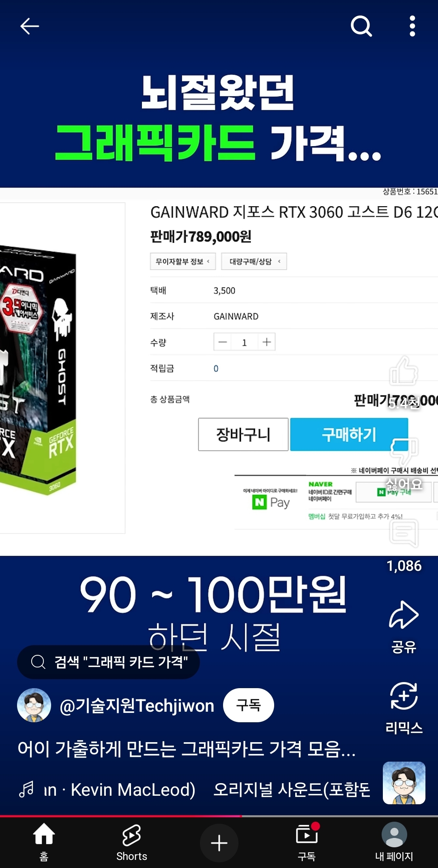Open the 구독 subscriptions tab
Image resolution: width=438 pixels, height=868 pixels.
(x=307, y=842)
